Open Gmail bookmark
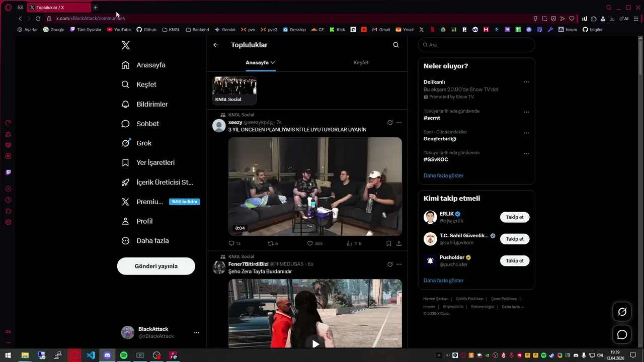Image resolution: width=644 pixels, height=362 pixels. 381,30
